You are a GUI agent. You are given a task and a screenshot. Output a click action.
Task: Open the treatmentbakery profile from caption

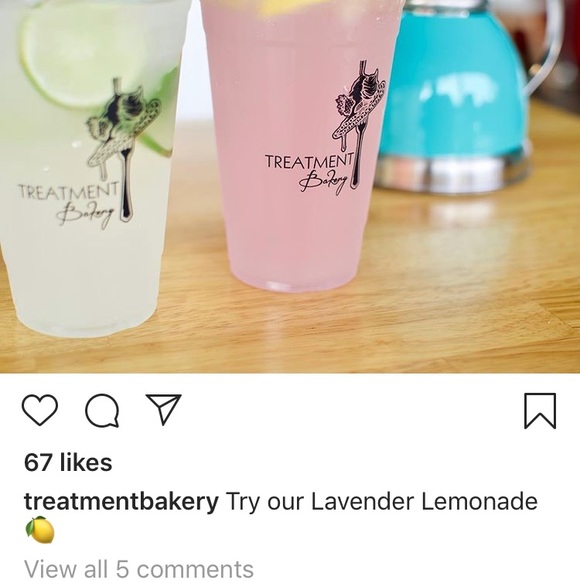pos(121,502)
